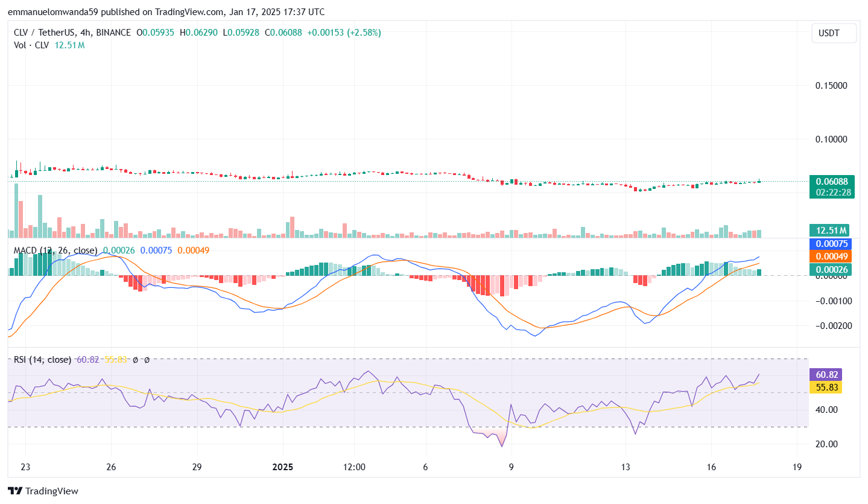Click the blue 0.00075 MACD value tag
Image resolution: width=868 pixels, height=504 pixels.
[x=832, y=244]
